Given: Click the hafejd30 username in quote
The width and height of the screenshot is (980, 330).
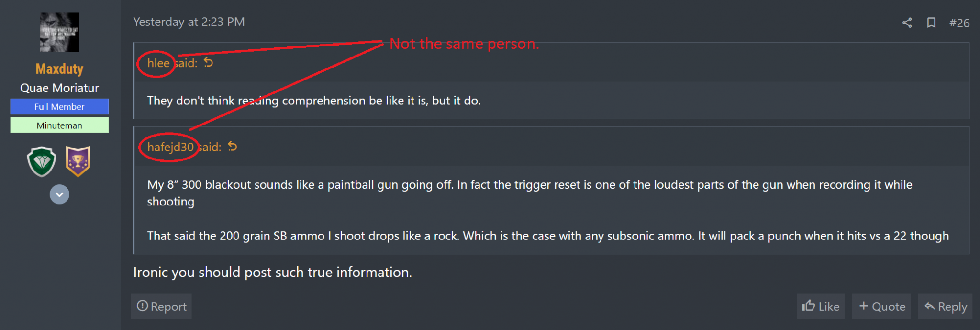Looking at the screenshot, I should (x=170, y=147).
